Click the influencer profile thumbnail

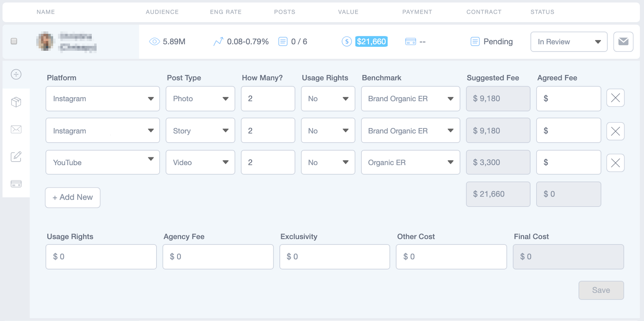coord(45,41)
